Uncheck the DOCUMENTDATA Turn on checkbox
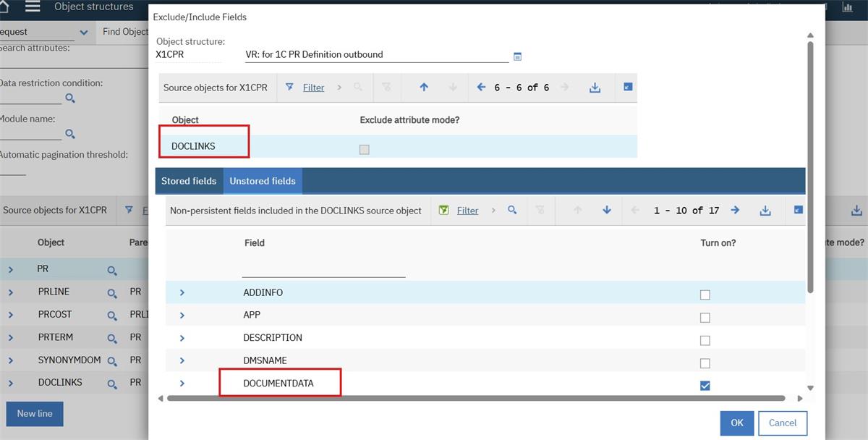Viewport: 868px width, 440px height. click(705, 386)
